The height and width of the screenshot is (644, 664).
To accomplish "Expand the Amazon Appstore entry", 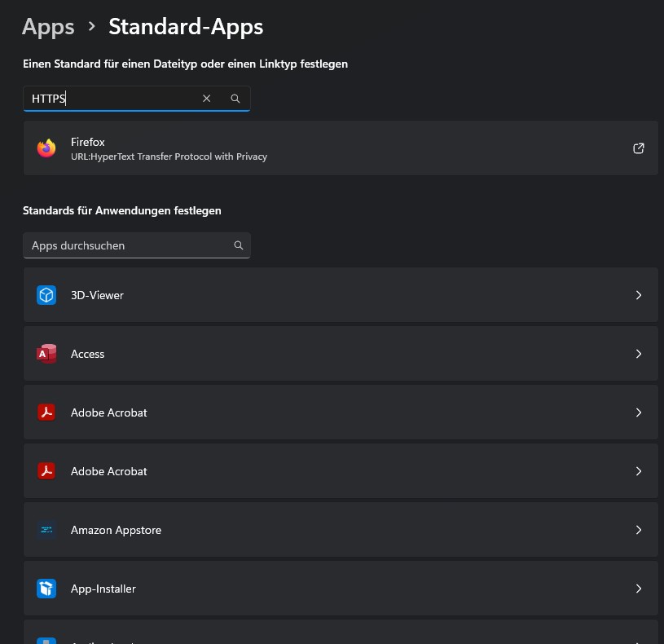I will (639, 530).
